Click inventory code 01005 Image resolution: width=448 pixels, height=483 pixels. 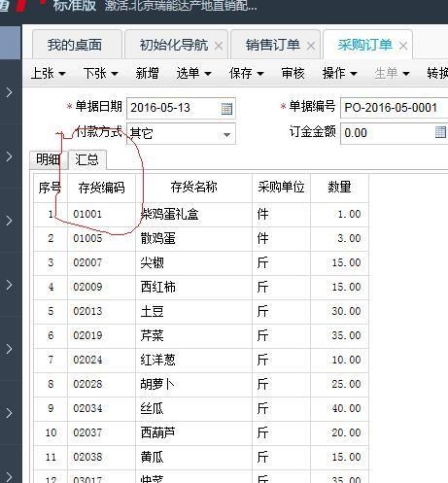[87, 238]
